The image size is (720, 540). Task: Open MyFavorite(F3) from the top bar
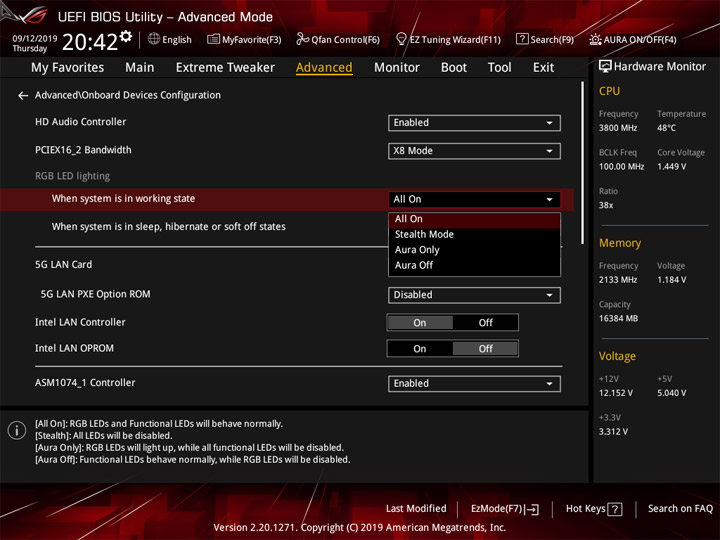click(x=244, y=39)
